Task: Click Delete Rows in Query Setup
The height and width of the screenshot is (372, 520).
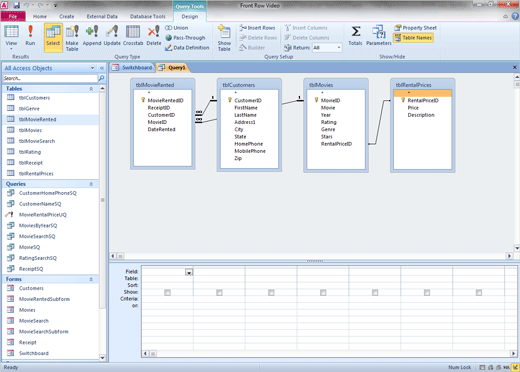Action: click(x=258, y=38)
